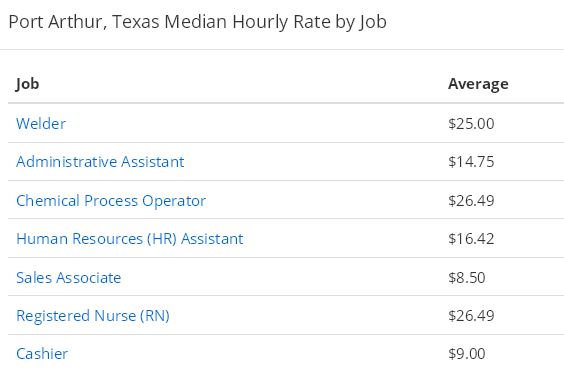
Task: Click Registered Nurse's $26.49 rate
Action: [471, 315]
